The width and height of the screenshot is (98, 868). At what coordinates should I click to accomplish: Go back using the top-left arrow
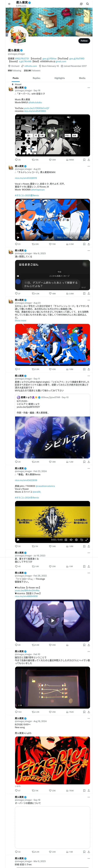tap(9, 4)
